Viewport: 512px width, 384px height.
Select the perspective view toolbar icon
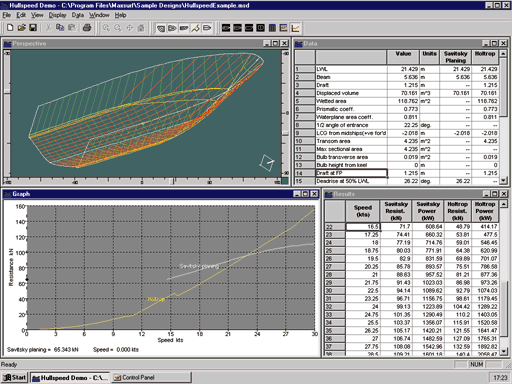click(161, 28)
